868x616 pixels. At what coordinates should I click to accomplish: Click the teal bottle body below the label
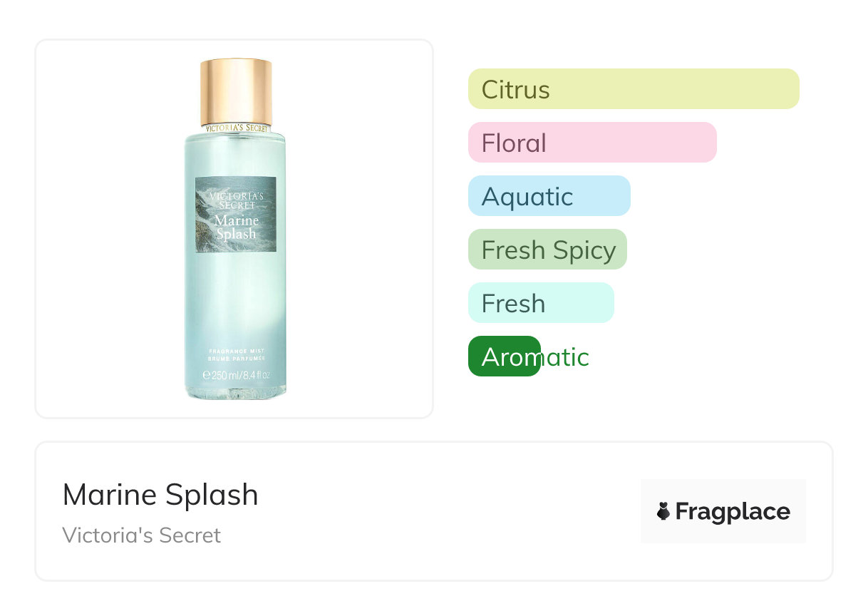pyautogui.click(x=236, y=299)
